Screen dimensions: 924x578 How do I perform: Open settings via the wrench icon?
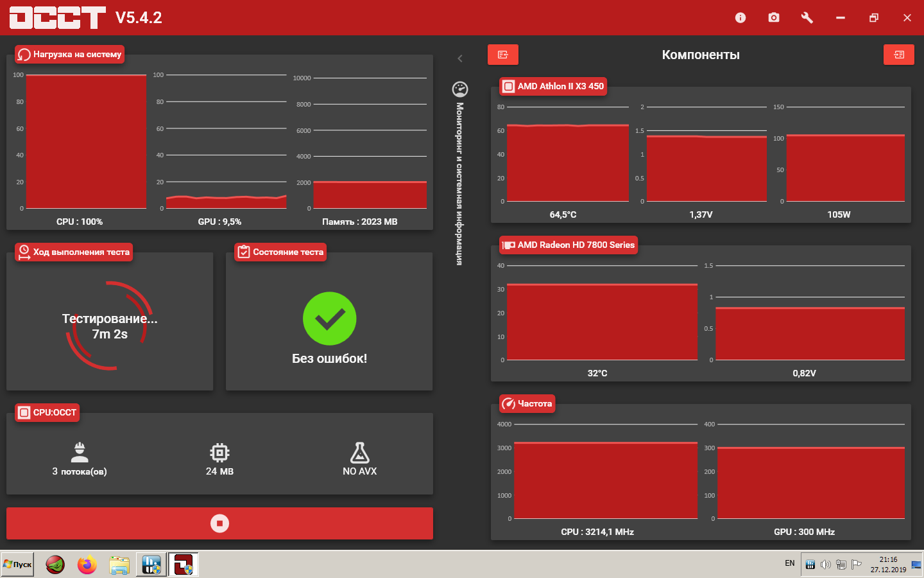click(807, 18)
